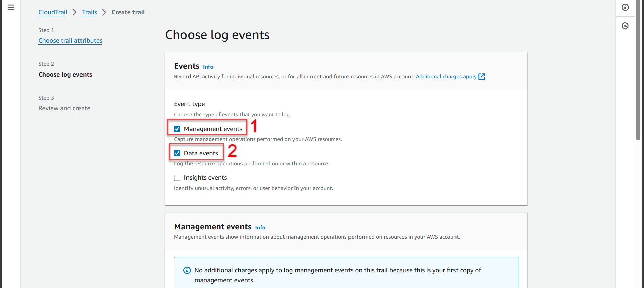Viewport: 644px width, 288px height.
Task: Uncheck the Management events checkbox
Action: pyautogui.click(x=177, y=129)
